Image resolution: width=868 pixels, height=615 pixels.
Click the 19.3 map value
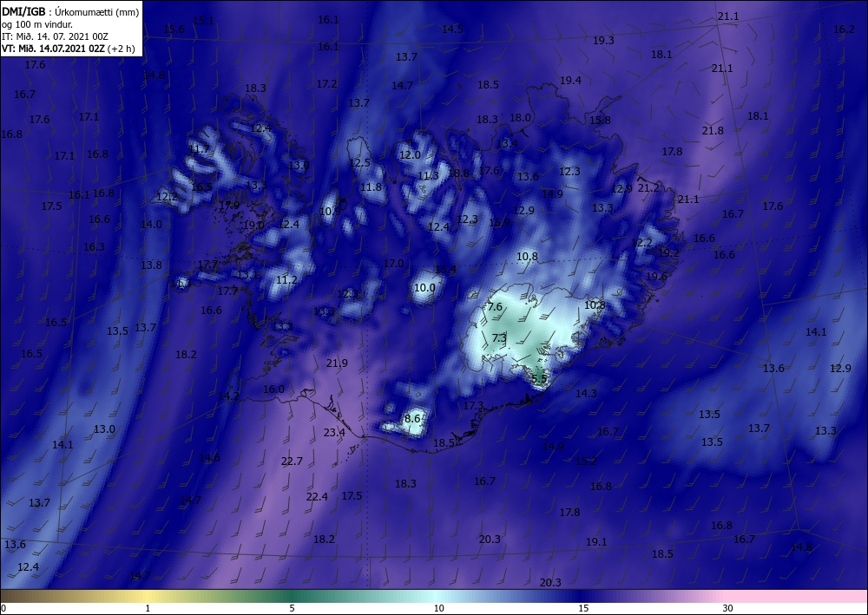pos(604,40)
